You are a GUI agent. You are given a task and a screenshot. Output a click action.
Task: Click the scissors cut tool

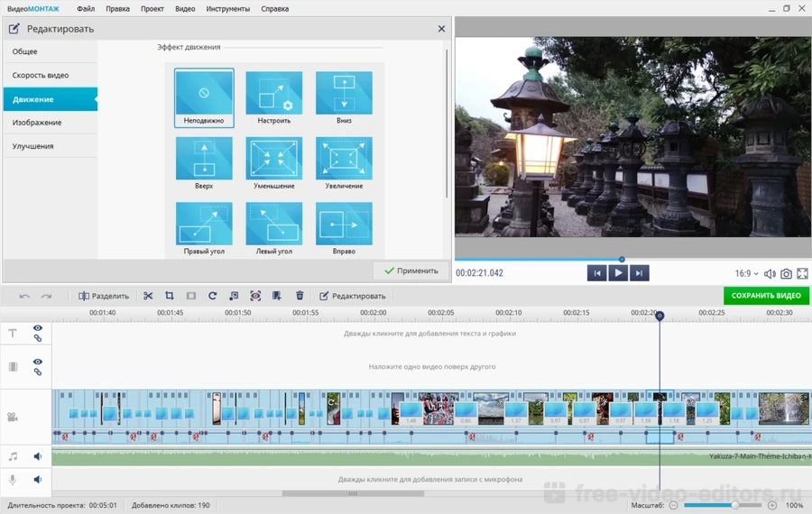click(148, 296)
